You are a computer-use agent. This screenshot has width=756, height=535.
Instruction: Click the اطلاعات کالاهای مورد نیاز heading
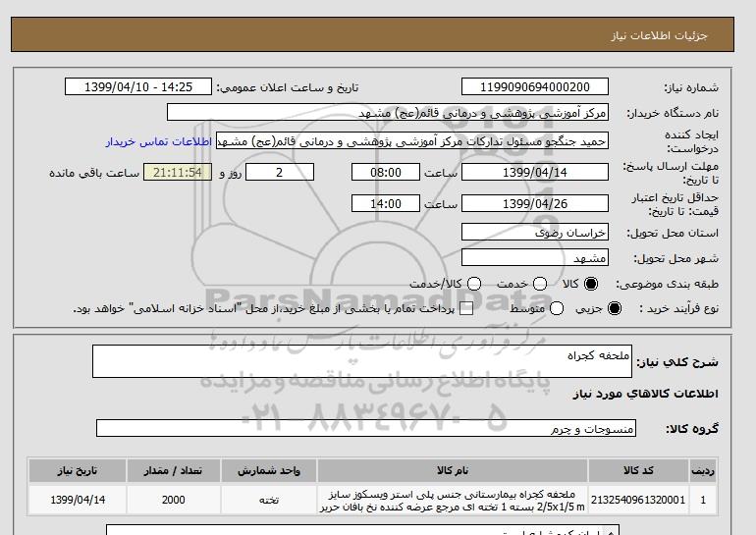point(646,394)
